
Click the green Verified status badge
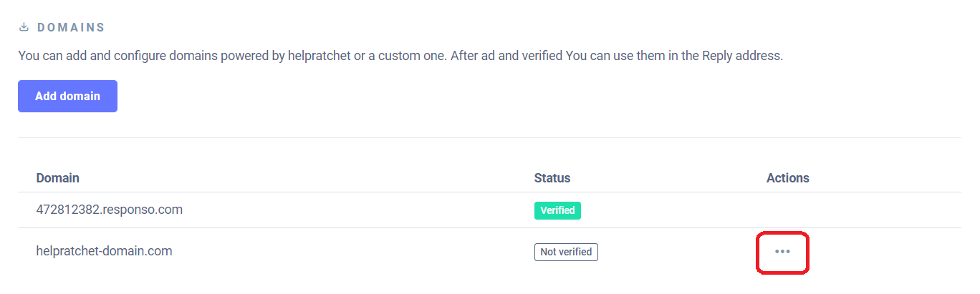(557, 210)
